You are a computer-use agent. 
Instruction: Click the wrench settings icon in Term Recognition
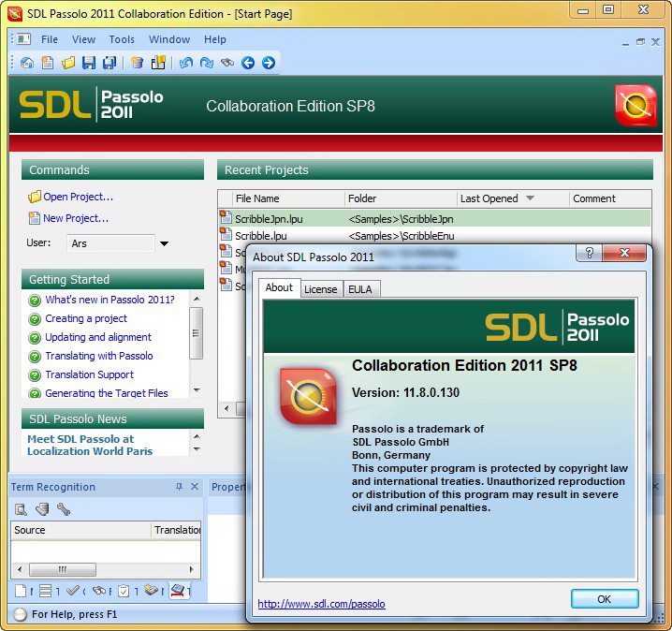[64, 509]
